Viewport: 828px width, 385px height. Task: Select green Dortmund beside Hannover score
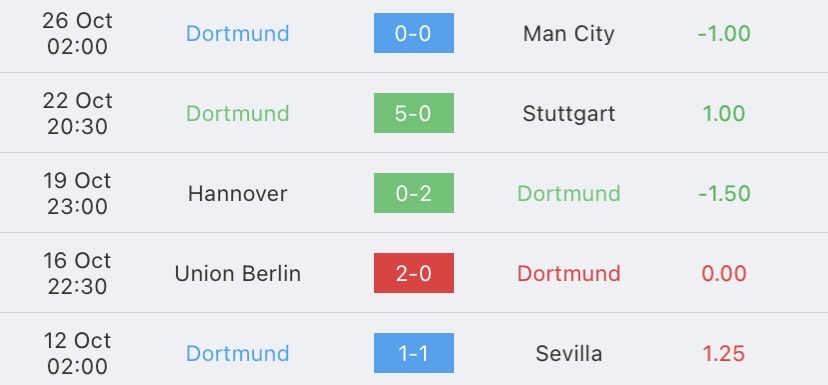(x=569, y=194)
